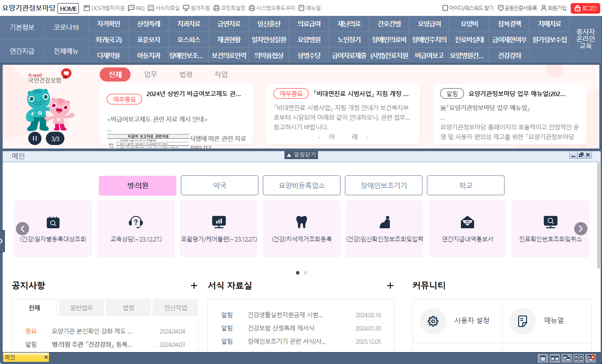Show next shortcut tiles with right arrow
This screenshot has height=364, width=602.
tap(580, 229)
